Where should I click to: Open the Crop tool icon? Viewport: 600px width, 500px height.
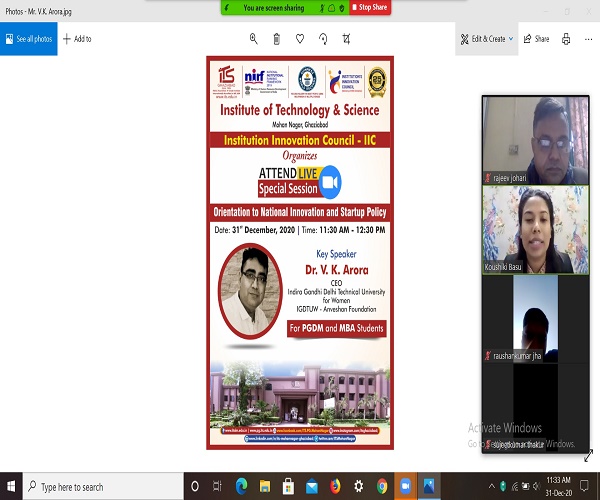tap(346, 39)
